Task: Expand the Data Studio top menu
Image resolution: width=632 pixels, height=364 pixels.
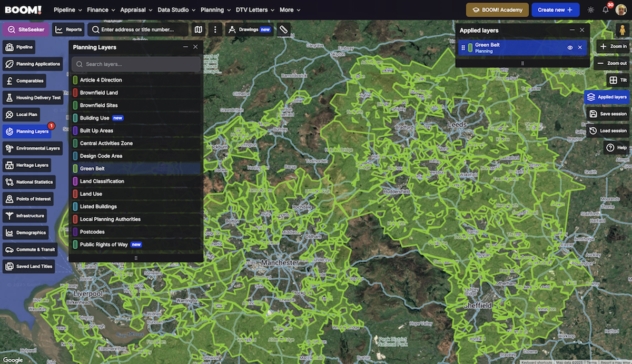Action: click(176, 9)
